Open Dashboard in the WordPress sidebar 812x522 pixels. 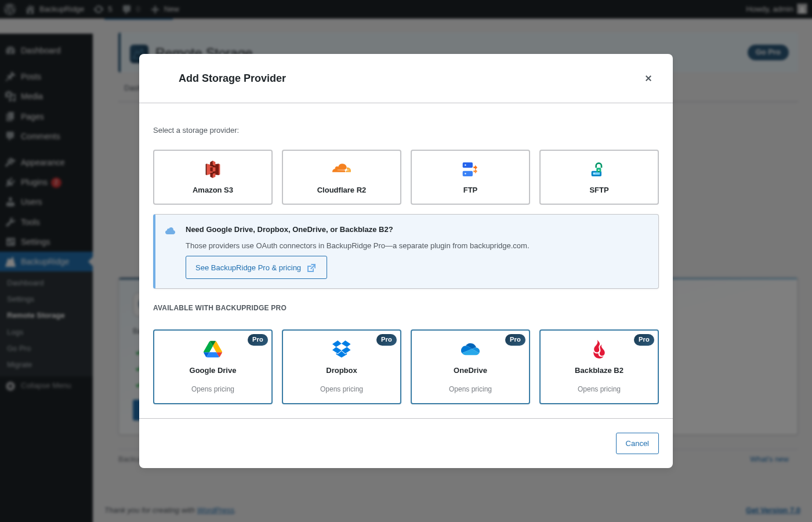pos(46,50)
